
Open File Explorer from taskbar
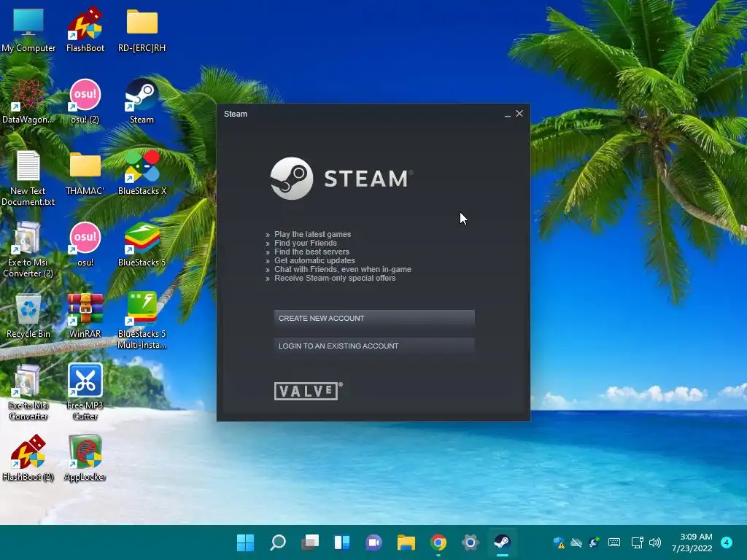[406, 542]
